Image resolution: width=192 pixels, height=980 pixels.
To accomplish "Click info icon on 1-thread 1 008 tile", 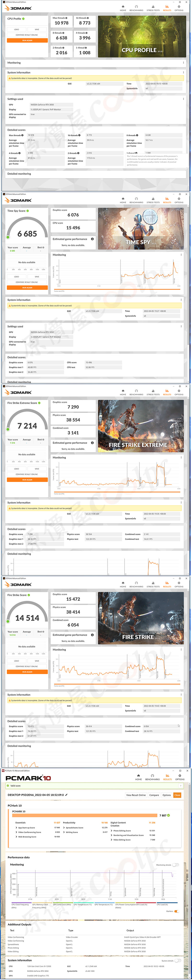I will click(x=86, y=48).
